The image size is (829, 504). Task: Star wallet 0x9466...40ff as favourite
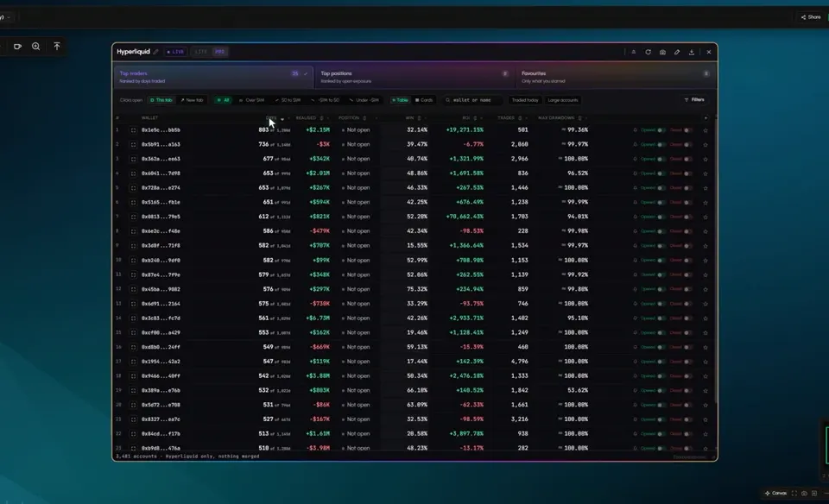(x=706, y=376)
